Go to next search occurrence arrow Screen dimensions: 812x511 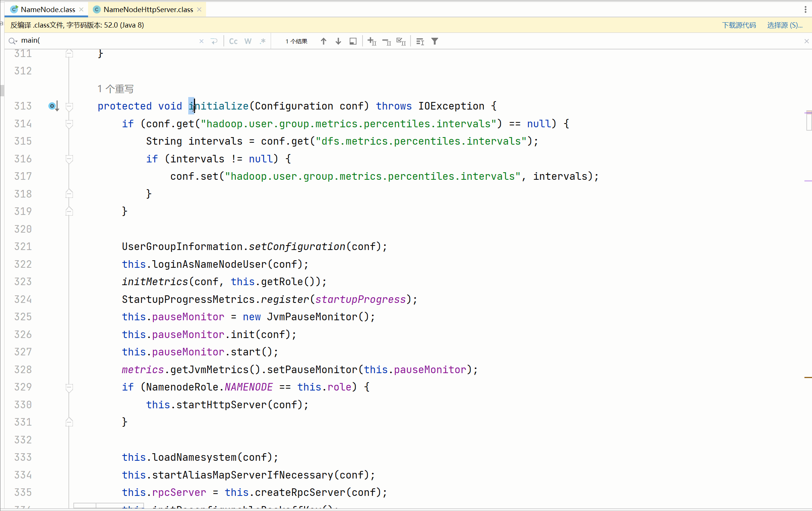338,41
